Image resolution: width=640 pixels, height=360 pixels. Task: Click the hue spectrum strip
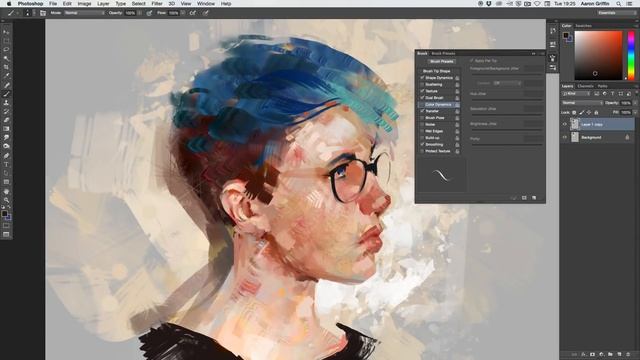click(631, 55)
